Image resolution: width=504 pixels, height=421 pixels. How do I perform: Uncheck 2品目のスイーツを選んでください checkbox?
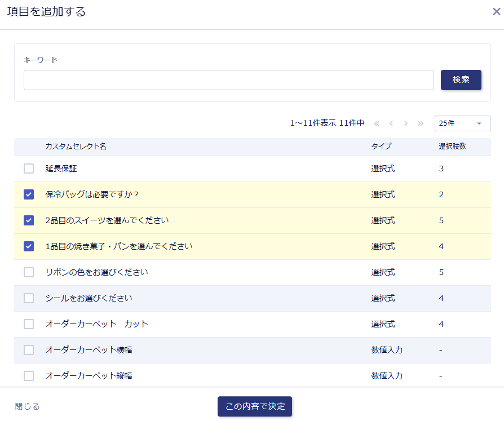(29, 220)
